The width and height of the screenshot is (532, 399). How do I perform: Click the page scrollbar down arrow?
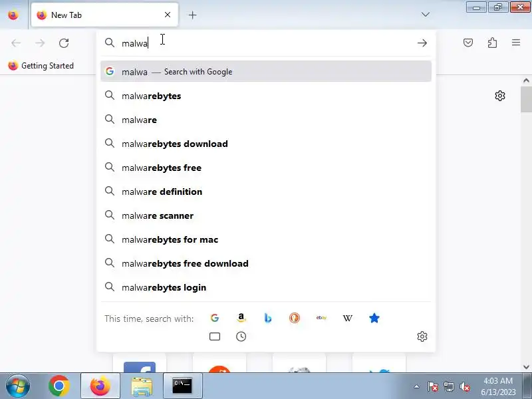(526, 367)
